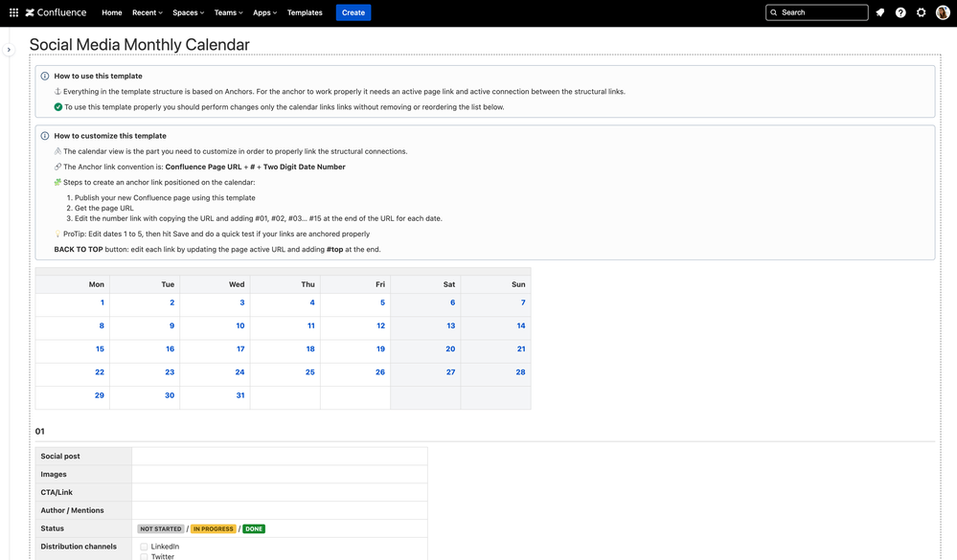Open notifications via the bell icon

click(x=879, y=12)
